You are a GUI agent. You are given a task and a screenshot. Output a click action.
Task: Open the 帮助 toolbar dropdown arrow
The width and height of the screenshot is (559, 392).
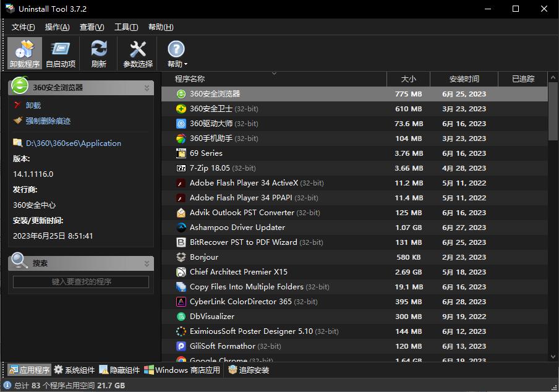tap(186, 64)
